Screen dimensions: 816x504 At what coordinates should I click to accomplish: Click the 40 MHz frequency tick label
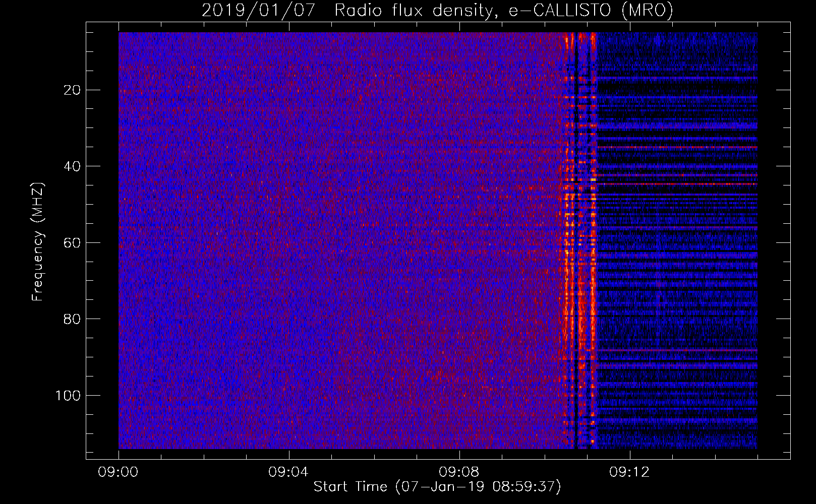click(x=73, y=166)
